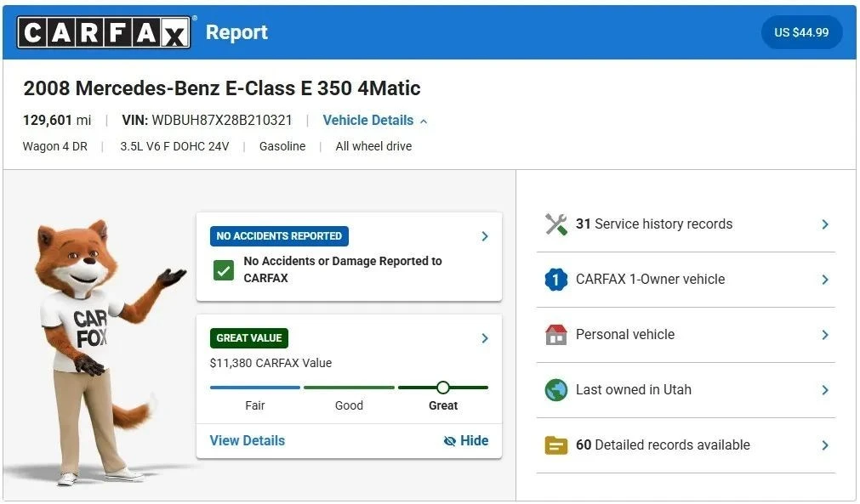The width and height of the screenshot is (860, 504).
Task: Expand the Personal vehicle chevron arrow
Action: pyautogui.click(x=825, y=335)
